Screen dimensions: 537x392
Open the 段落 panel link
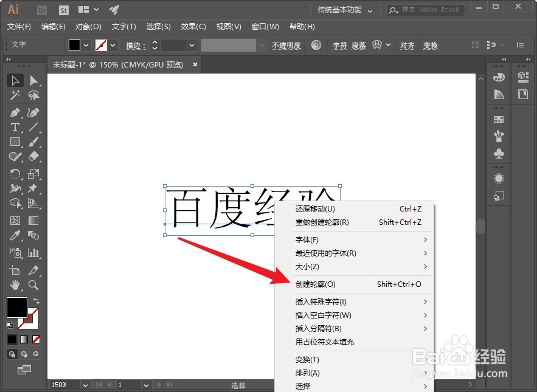click(x=359, y=45)
